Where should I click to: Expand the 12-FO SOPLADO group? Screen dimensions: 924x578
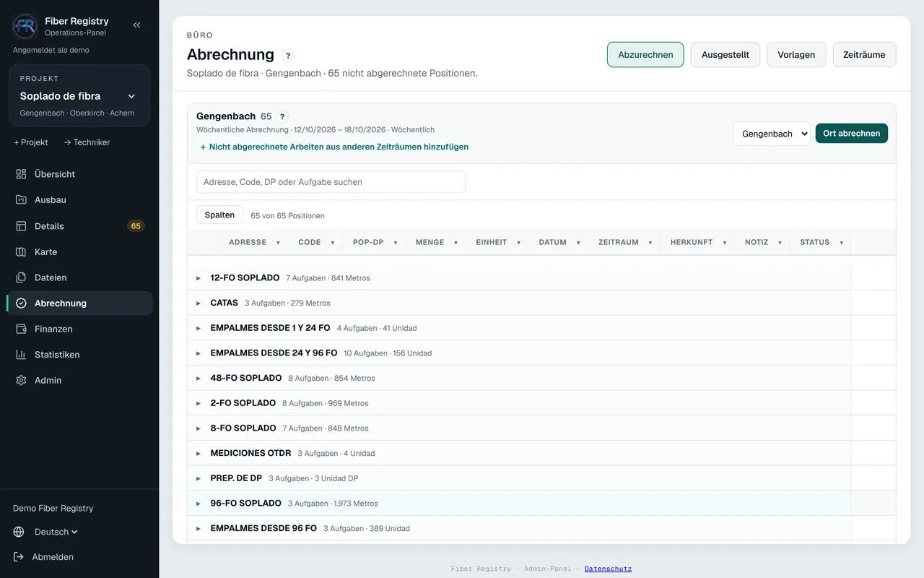(x=199, y=278)
